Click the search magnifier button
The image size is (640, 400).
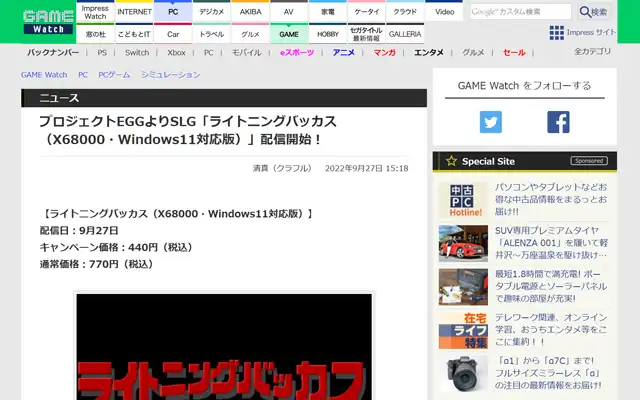[594, 12]
